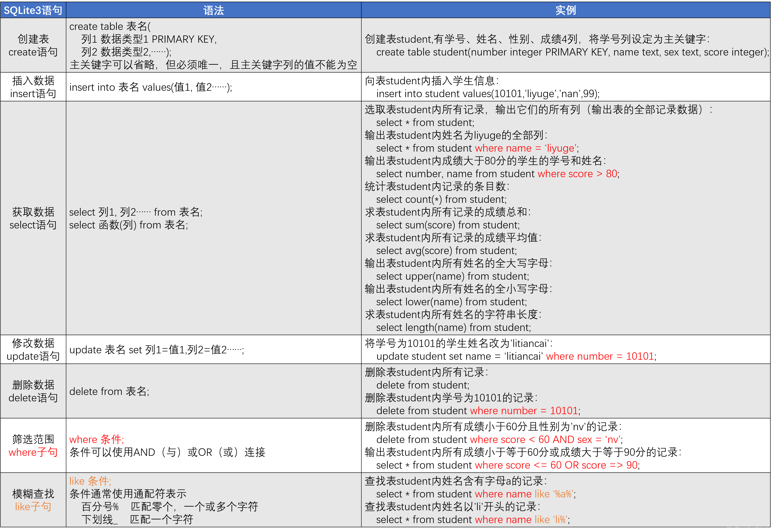Click the 'select count(*) from student;' example

click(441, 199)
